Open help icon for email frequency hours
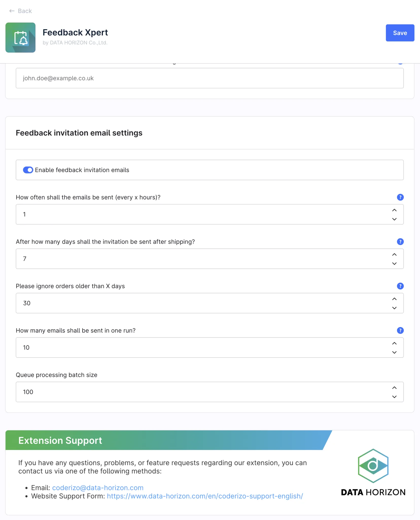This screenshot has height=520, width=420. (400, 197)
